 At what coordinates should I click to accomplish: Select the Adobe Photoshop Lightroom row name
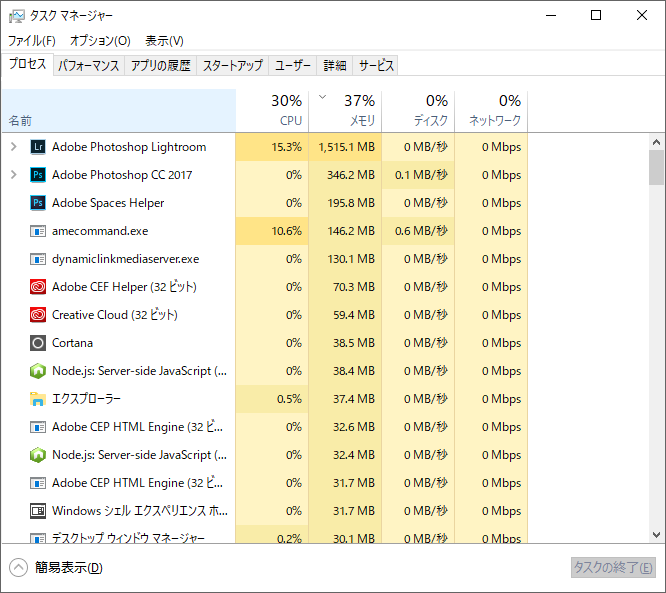[129, 147]
